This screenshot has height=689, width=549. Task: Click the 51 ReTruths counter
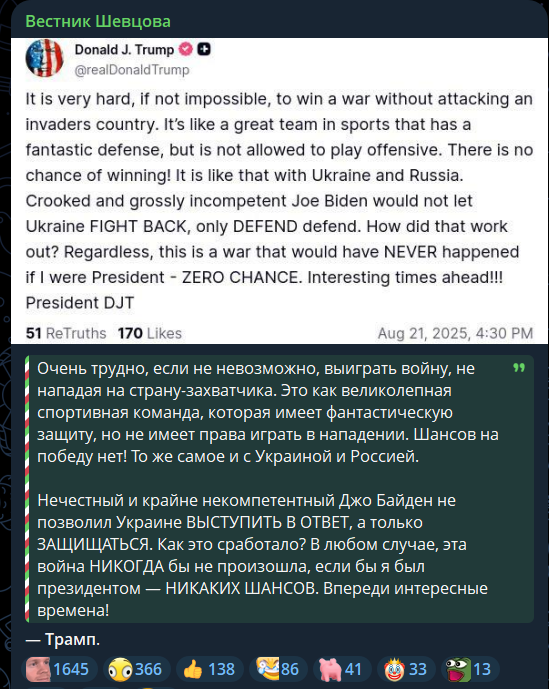(x=66, y=334)
